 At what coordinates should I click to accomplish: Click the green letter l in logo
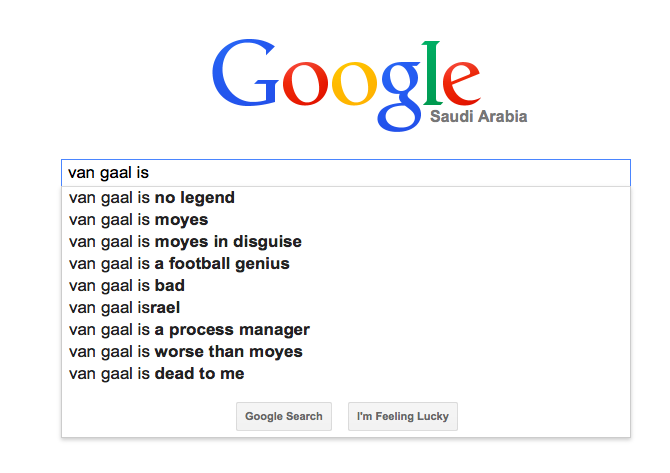coord(431,72)
